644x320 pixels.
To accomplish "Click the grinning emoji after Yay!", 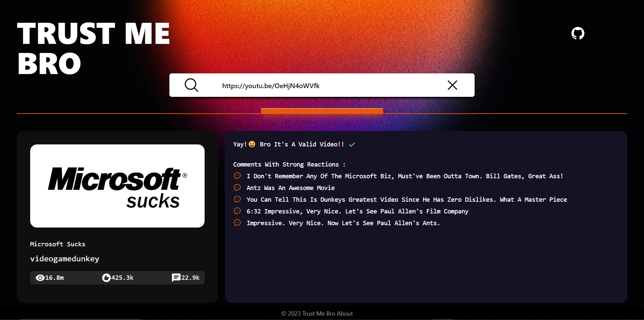I will (x=252, y=144).
